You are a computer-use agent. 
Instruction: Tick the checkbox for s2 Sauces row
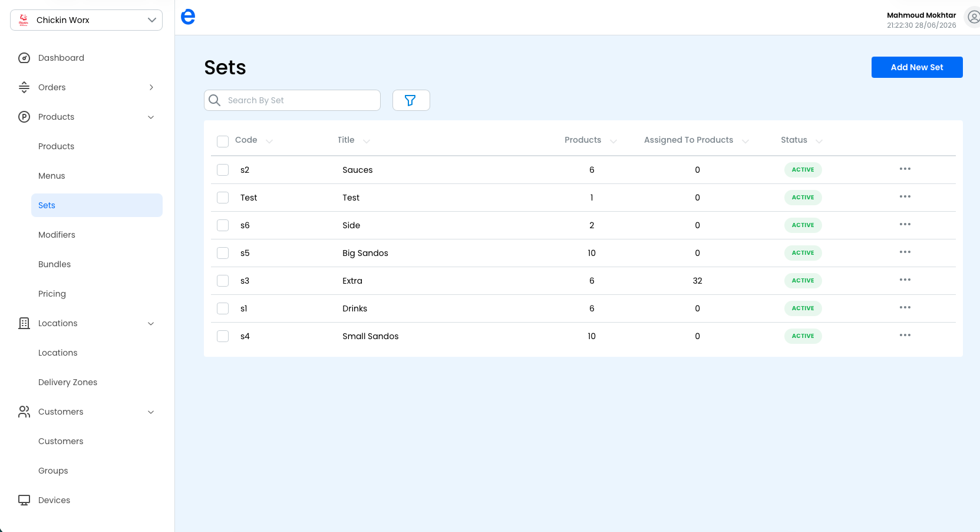(x=223, y=170)
